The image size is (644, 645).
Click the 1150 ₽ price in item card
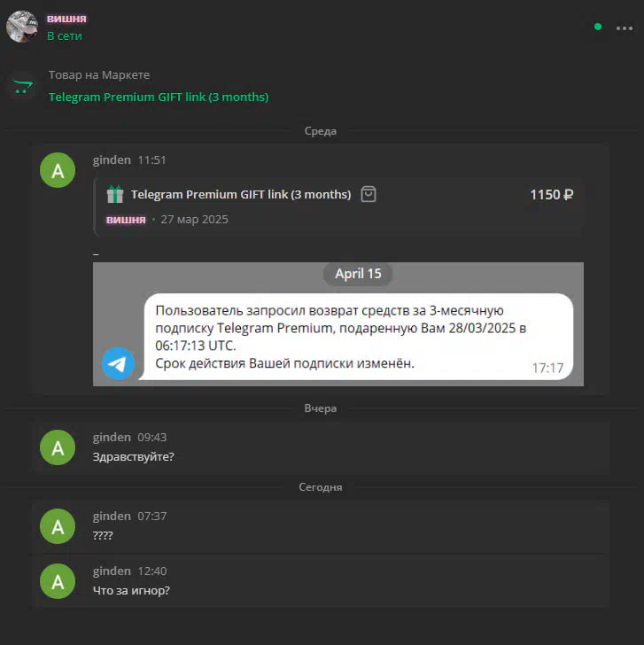[x=552, y=195]
